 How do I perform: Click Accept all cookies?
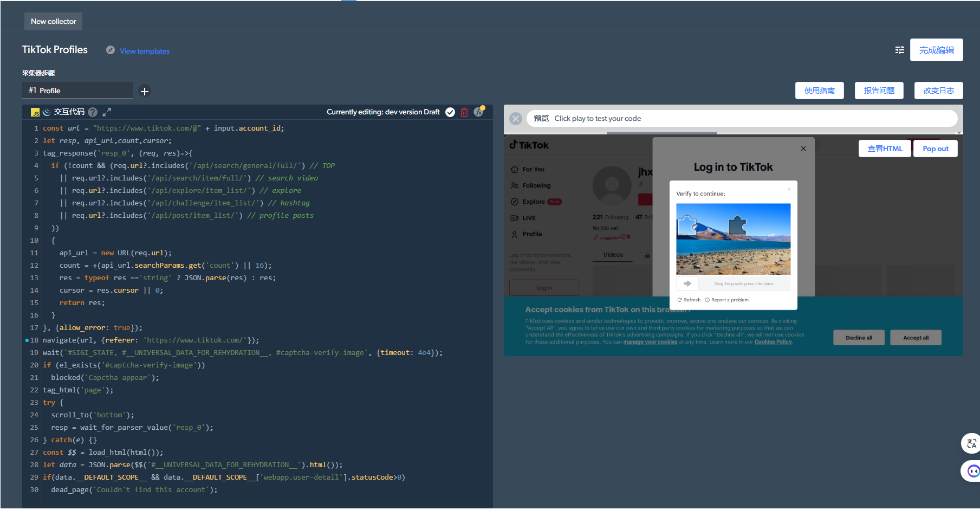pyautogui.click(x=916, y=338)
